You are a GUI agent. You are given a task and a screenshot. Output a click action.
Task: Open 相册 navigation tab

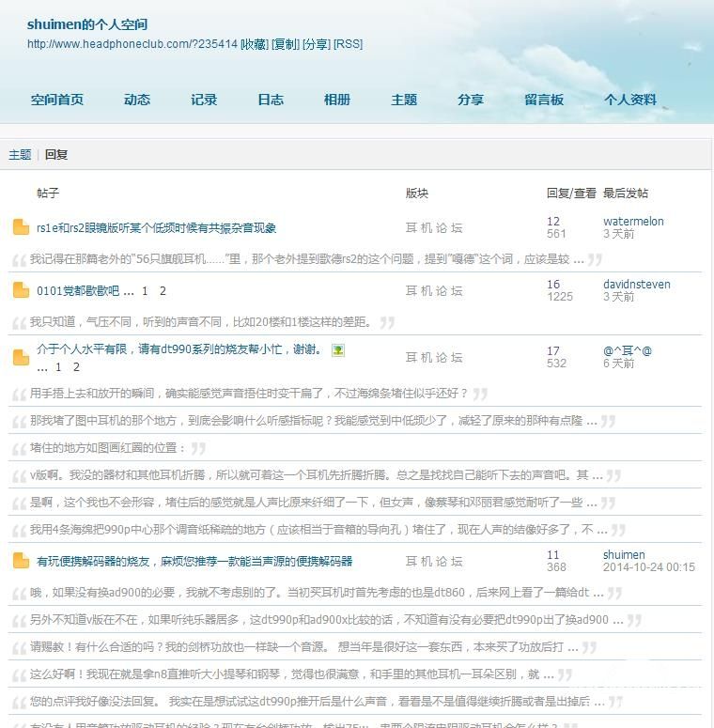[x=337, y=100]
